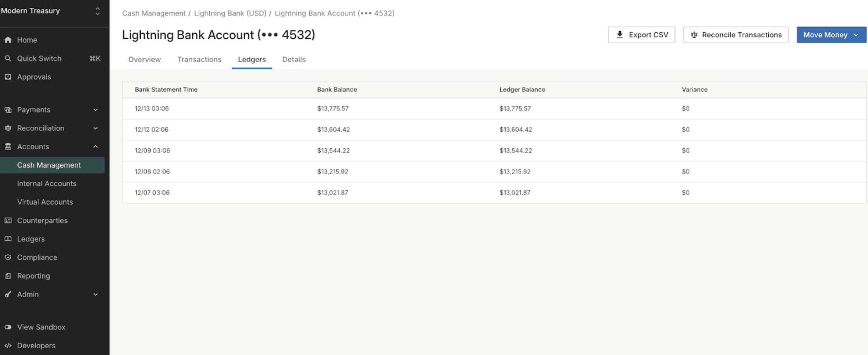
Task: Open the Reporting section icon
Action: tap(8, 275)
